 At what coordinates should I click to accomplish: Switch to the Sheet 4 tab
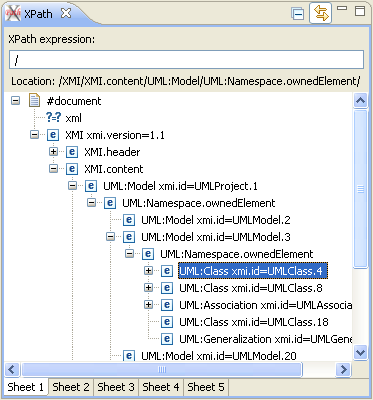tap(161, 387)
